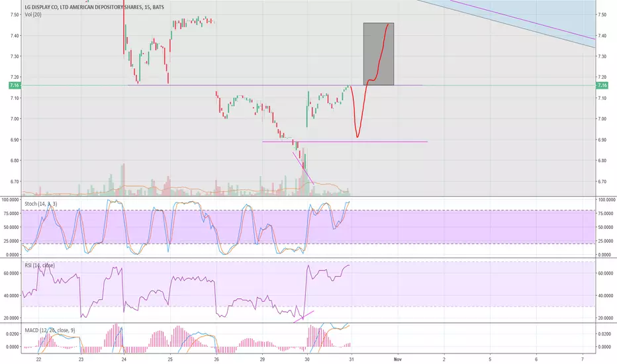Click date 31 on the time axis

[x=352, y=359]
